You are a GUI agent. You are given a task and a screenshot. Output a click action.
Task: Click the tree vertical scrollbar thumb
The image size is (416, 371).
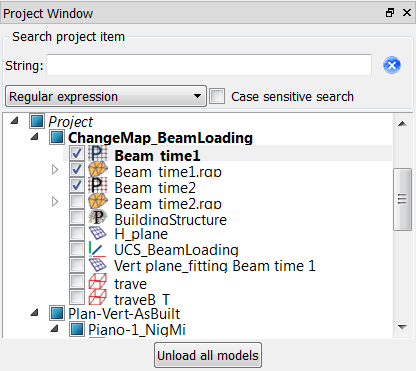click(x=402, y=199)
